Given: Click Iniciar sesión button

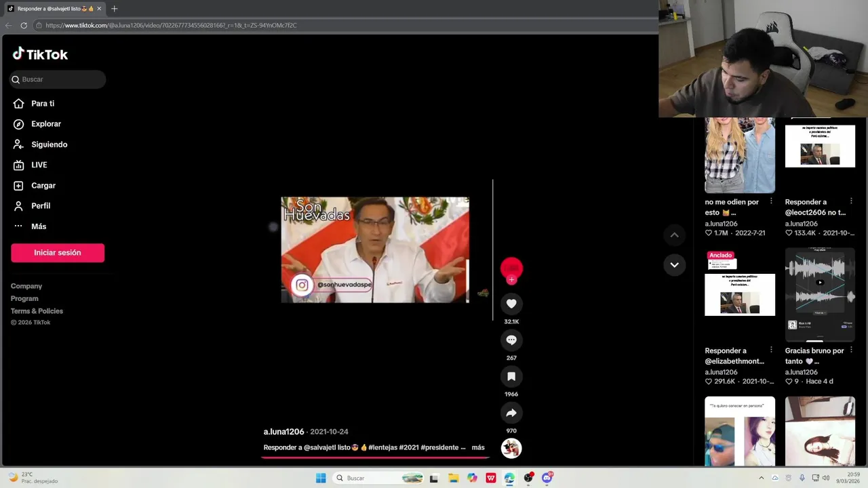Looking at the screenshot, I should point(58,253).
